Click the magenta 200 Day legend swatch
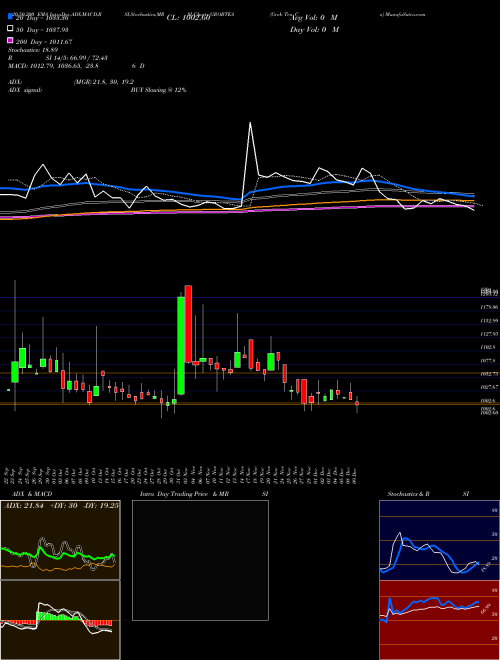Screen dimensions: 500x660 pyautogui.click(x=10, y=41)
